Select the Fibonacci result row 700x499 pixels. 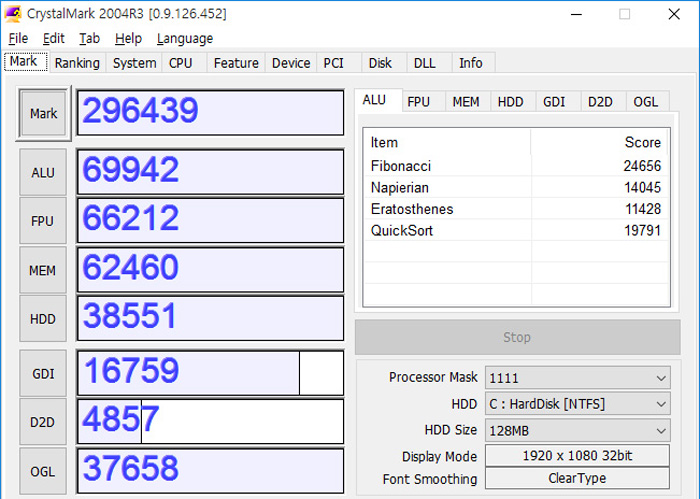tap(516, 166)
